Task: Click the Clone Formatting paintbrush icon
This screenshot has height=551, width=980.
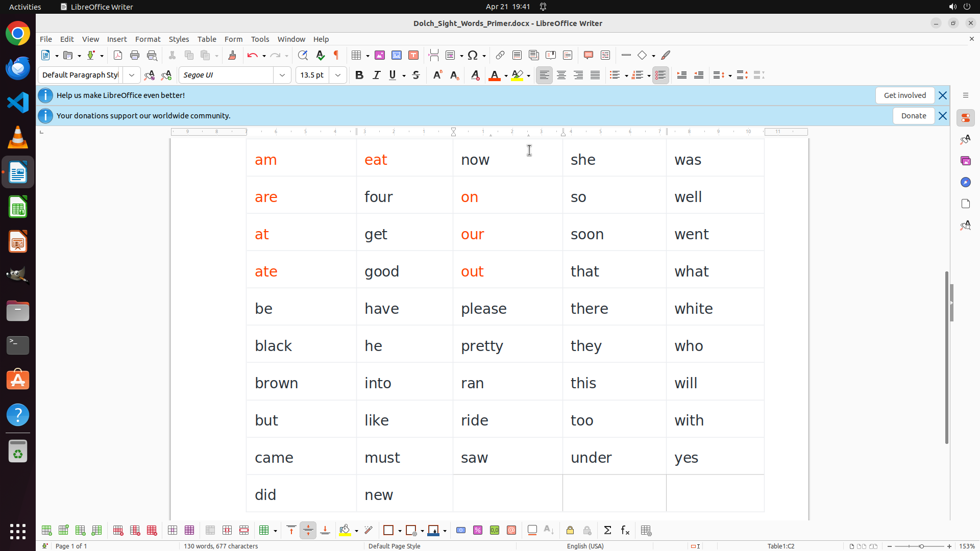Action: (x=232, y=55)
